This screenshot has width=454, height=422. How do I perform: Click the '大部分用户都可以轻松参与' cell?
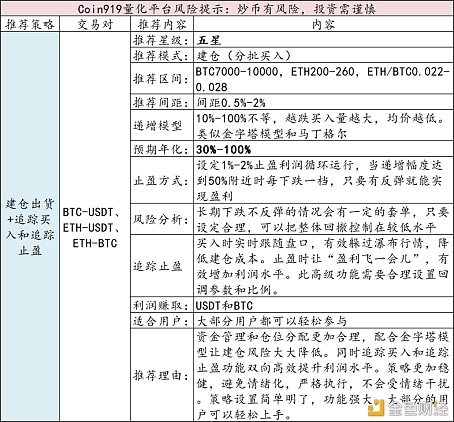(323, 320)
